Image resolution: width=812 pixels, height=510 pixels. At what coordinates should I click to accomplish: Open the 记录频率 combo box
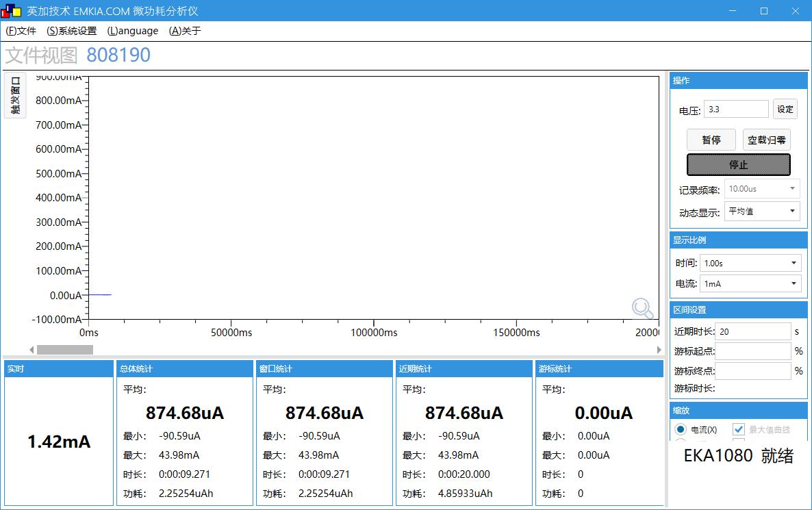click(762, 189)
